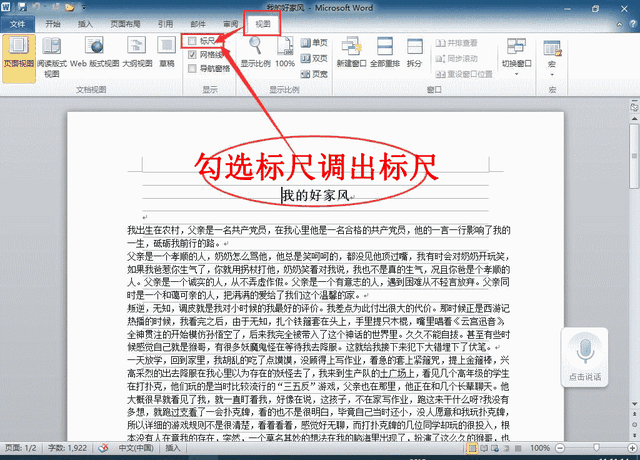Click the proofing error icon in status bar

(x=103, y=448)
